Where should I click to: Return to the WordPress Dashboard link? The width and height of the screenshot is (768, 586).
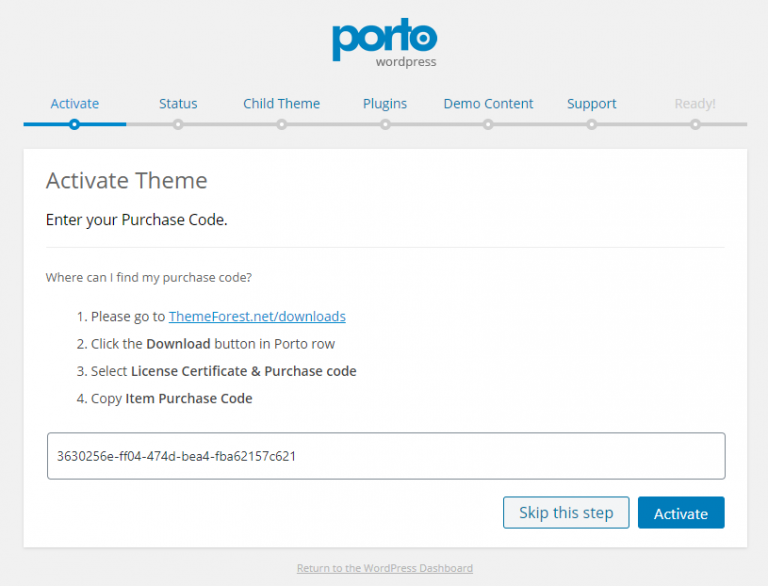coord(384,568)
